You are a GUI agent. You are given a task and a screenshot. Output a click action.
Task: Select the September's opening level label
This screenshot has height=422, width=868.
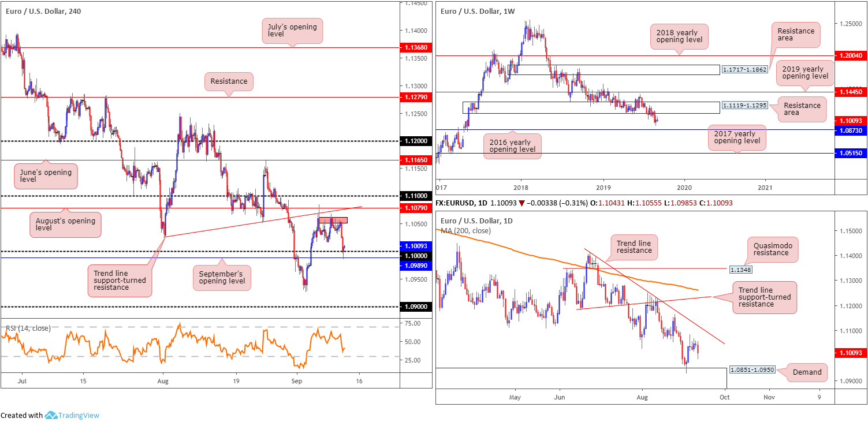[x=222, y=277]
